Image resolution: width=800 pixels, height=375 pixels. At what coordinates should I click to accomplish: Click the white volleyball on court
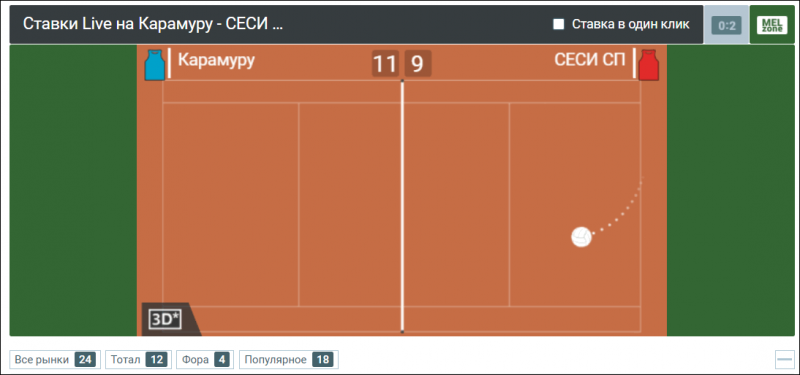click(581, 237)
